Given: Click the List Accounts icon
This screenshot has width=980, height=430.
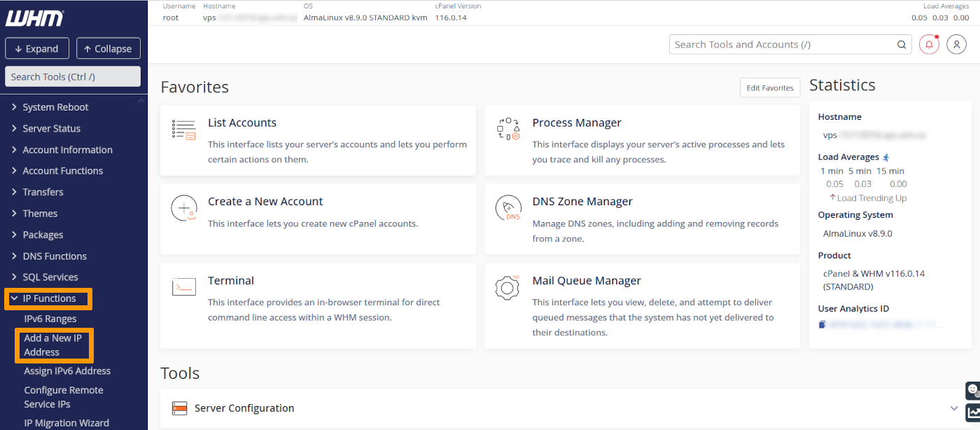Looking at the screenshot, I should click(x=183, y=130).
